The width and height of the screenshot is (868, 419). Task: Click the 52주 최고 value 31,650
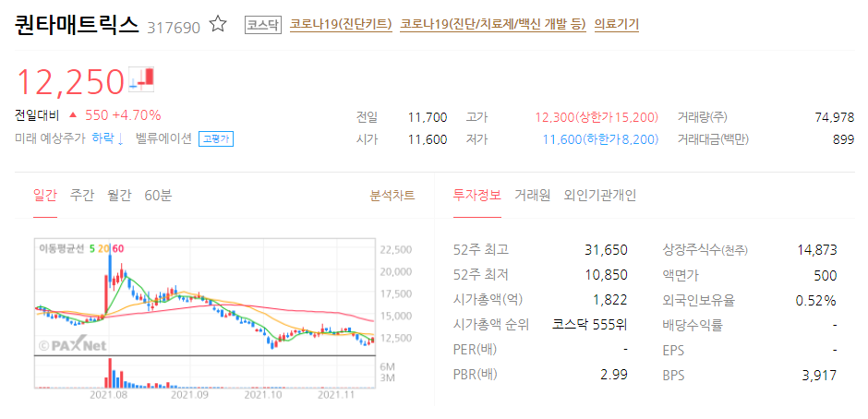606,249
